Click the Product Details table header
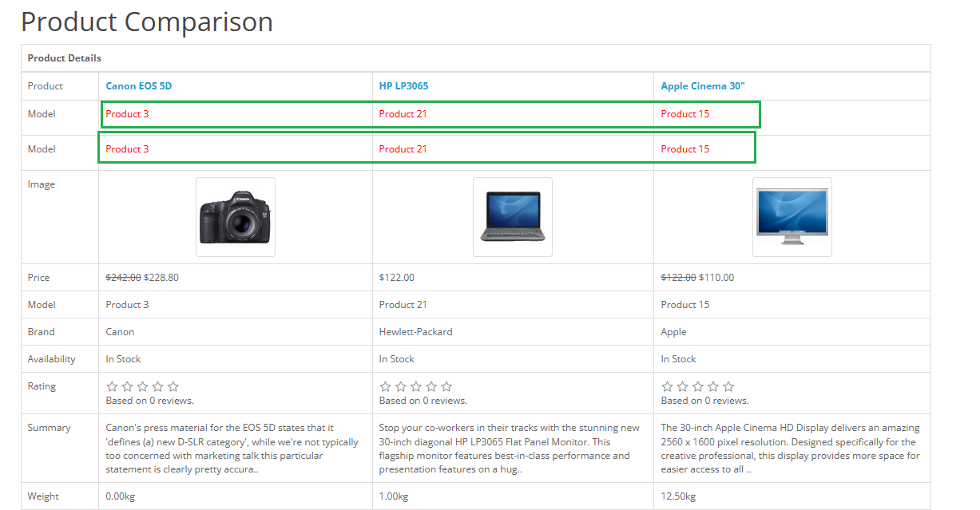 tap(65, 58)
